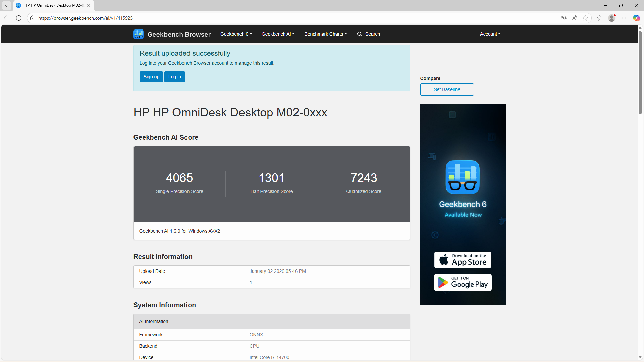Image resolution: width=644 pixels, height=362 pixels.
Task: Click the Geekbench Browser logo icon
Action: [138, 34]
